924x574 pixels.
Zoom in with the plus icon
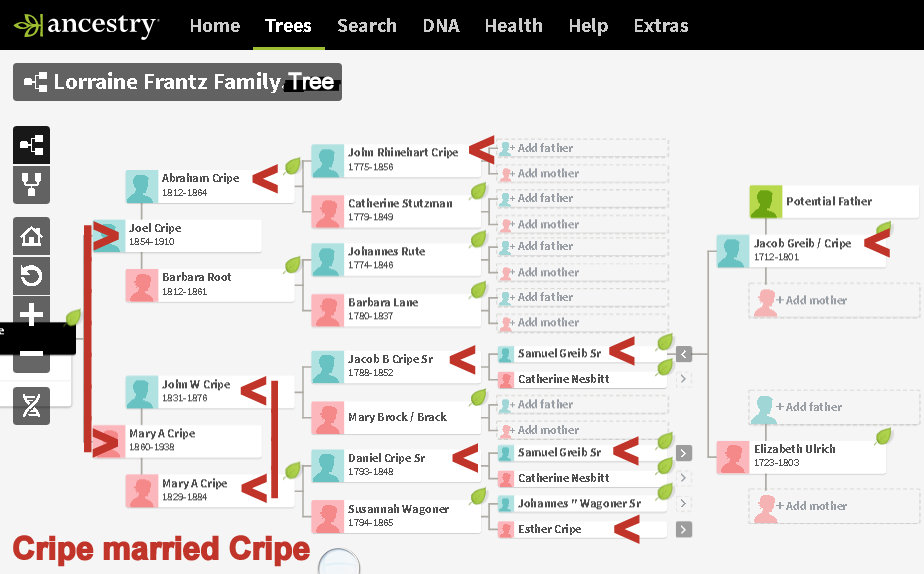pyautogui.click(x=31, y=314)
